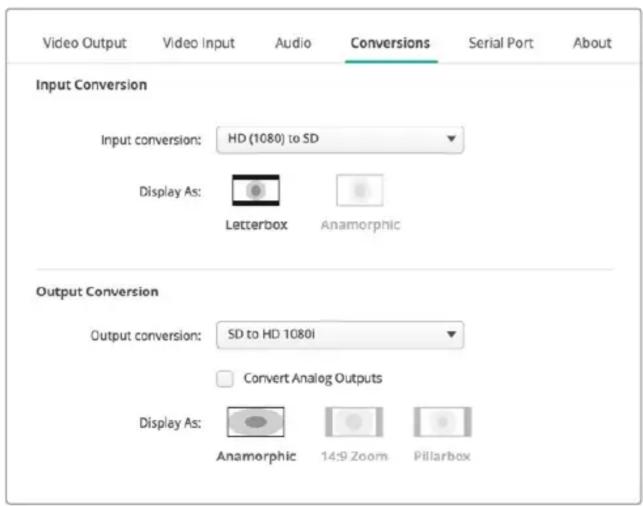Click the Convert Analog Outputs label
Image resolution: width=643 pixels, height=506 pixels.
(x=313, y=378)
